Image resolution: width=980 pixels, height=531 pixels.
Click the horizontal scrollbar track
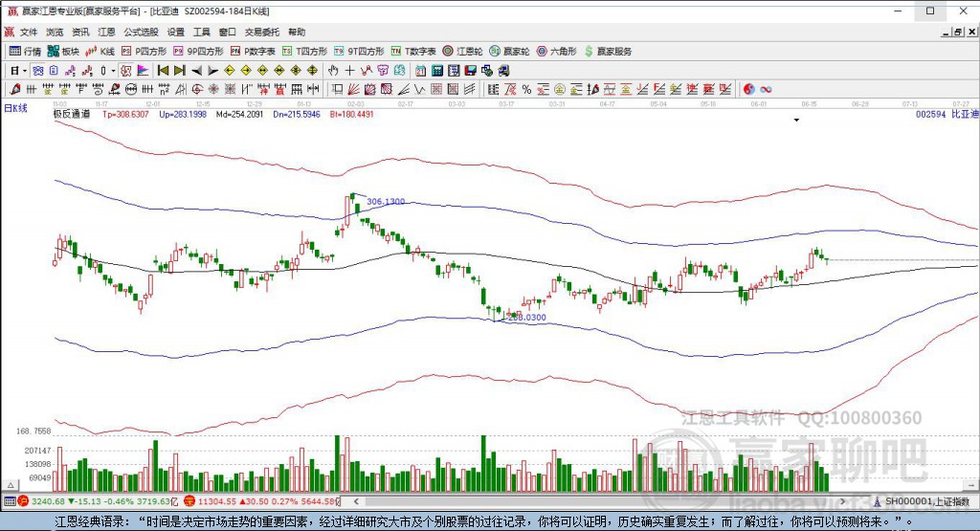point(600,501)
